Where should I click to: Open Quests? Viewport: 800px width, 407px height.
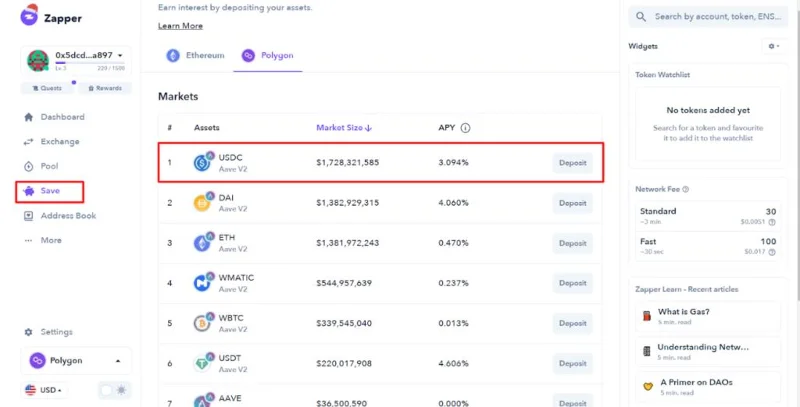(x=46, y=88)
